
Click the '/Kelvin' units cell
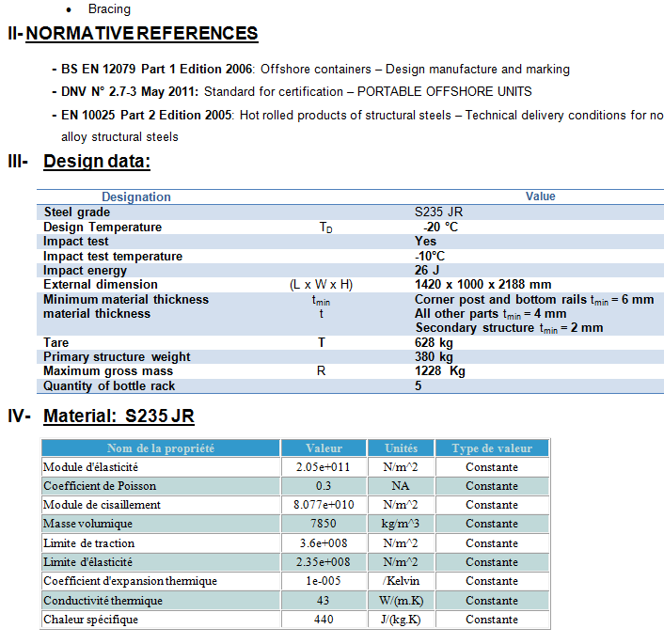pyautogui.click(x=401, y=581)
